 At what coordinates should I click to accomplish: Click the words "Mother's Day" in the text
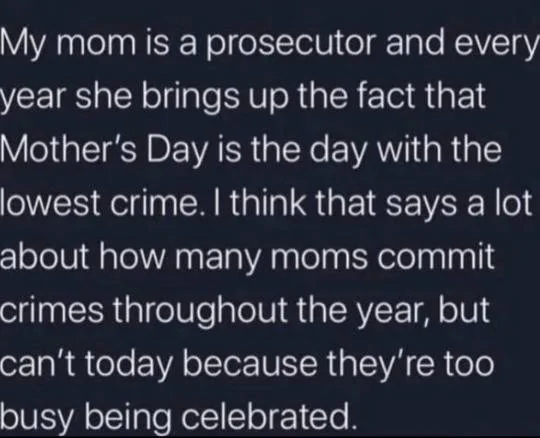(x=104, y=152)
